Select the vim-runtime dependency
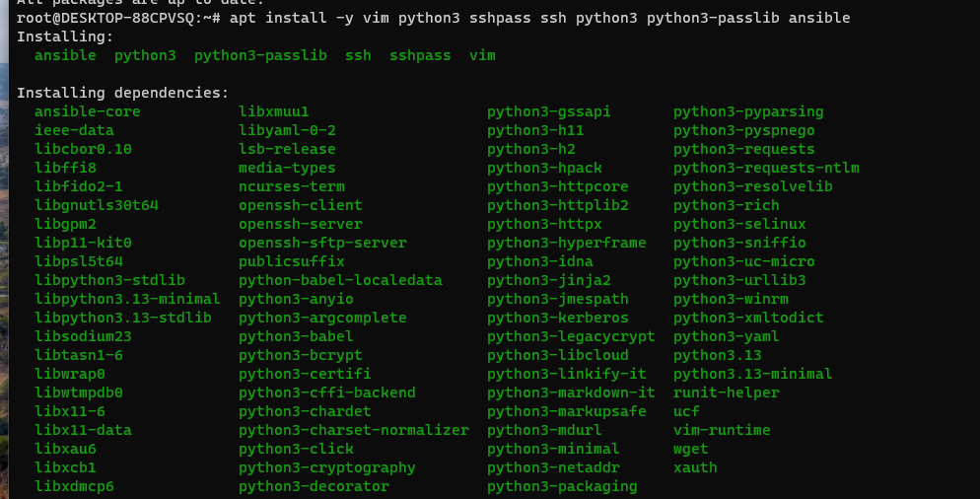 pos(722,431)
